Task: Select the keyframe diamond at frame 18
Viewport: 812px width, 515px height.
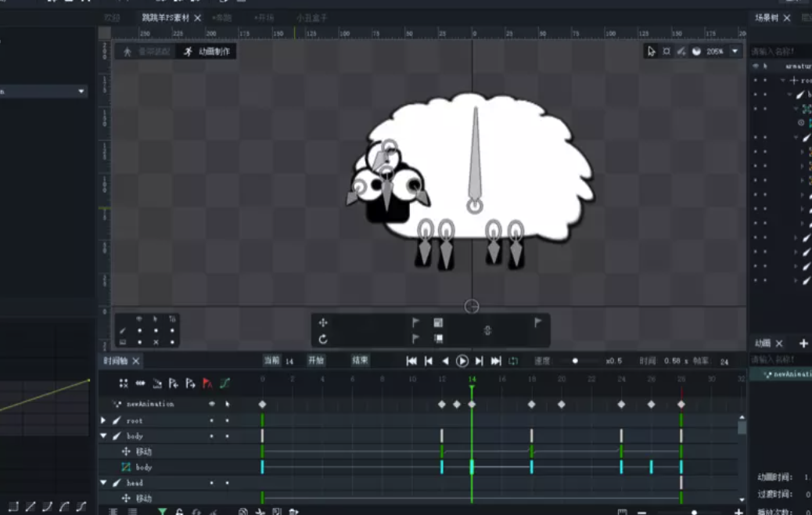Action: pyautogui.click(x=531, y=404)
